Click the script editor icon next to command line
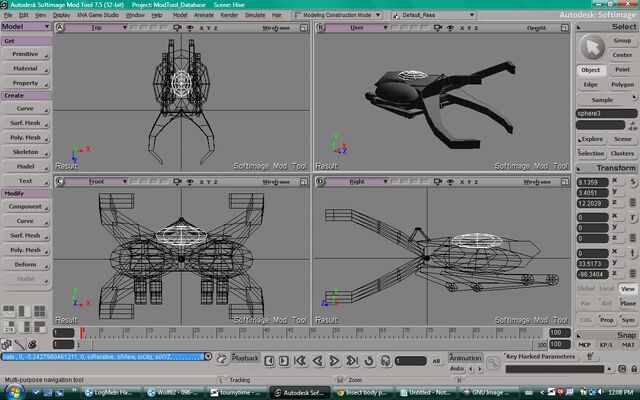The height and width of the screenshot is (400, 640). pos(221,359)
